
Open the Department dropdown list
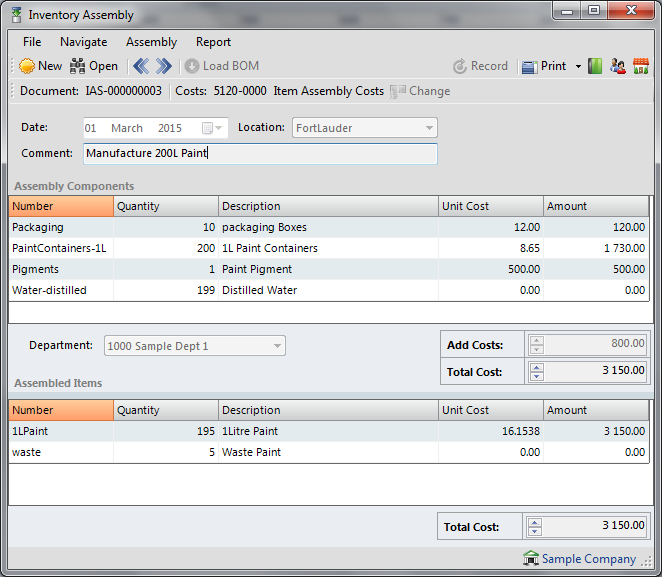277,346
